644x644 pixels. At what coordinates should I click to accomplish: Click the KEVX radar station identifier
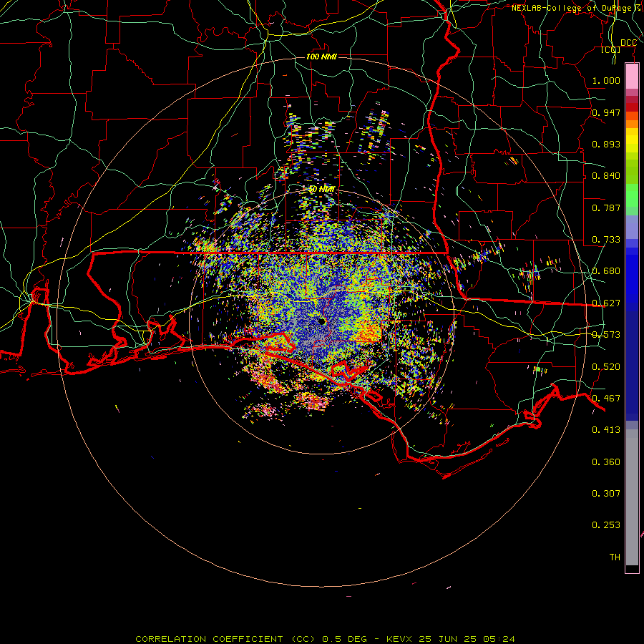pyautogui.click(x=399, y=639)
